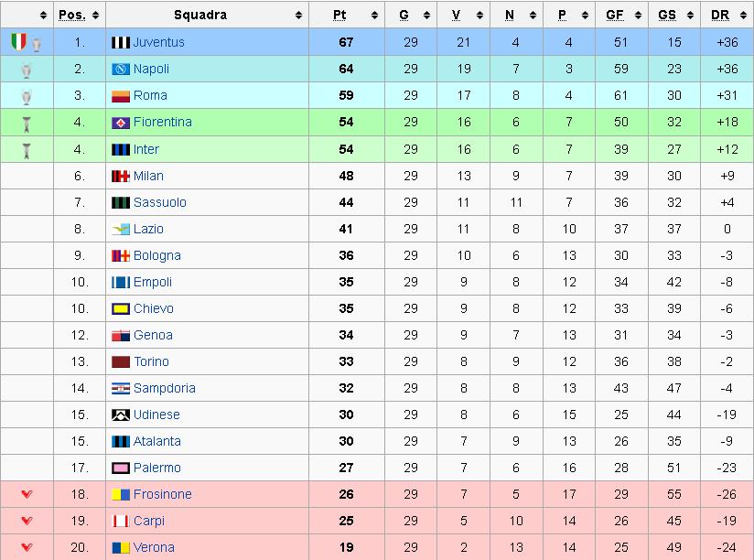Open the Sassuolo team link
This screenshot has width=754, height=560.
point(159,202)
